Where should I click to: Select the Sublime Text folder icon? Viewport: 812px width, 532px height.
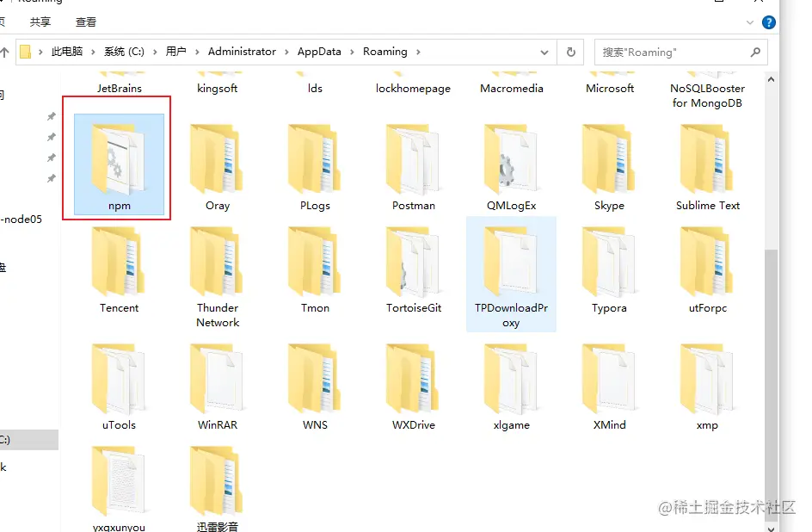tap(707, 158)
